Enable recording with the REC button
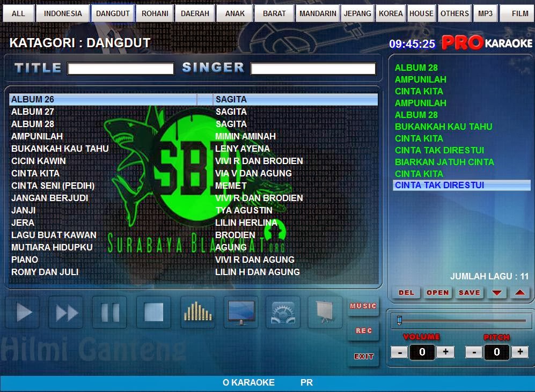535x392 pixels. pyautogui.click(x=363, y=331)
